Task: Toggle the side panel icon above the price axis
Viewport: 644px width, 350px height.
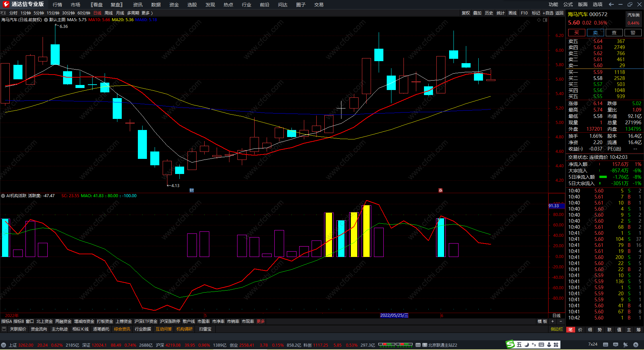Action: (x=545, y=20)
